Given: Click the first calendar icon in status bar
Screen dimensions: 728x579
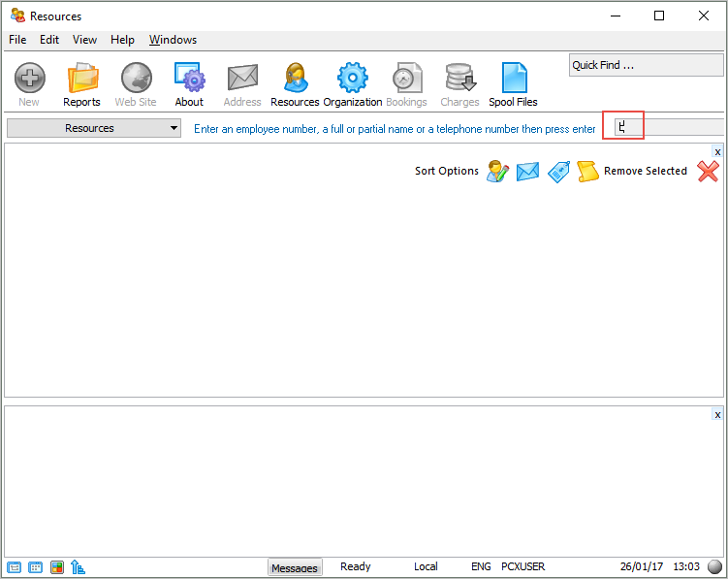Looking at the screenshot, I should click(x=14, y=567).
